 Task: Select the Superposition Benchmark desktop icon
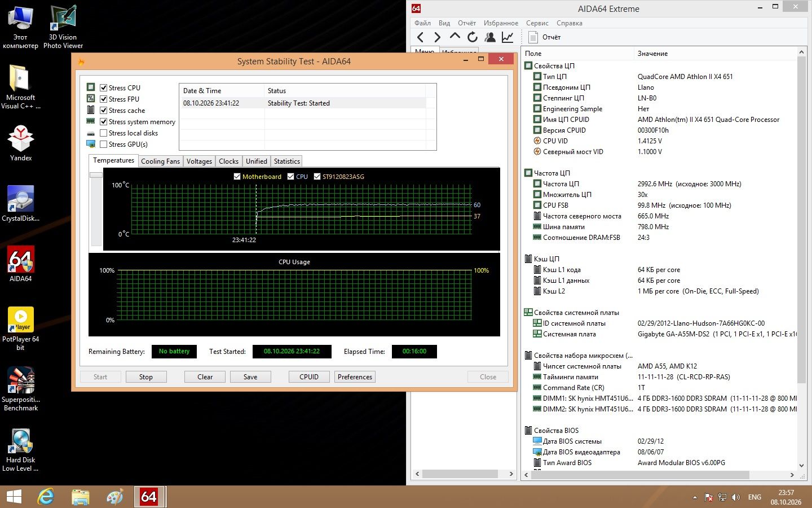21,389
